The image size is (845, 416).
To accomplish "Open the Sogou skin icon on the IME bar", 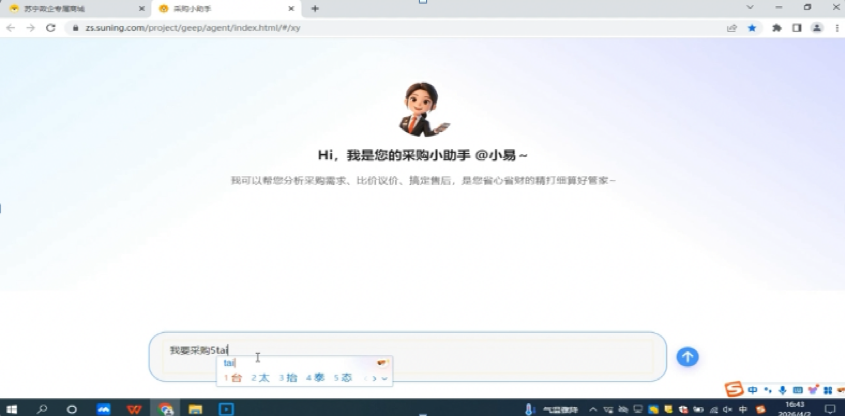I will (x=813, y=390).
